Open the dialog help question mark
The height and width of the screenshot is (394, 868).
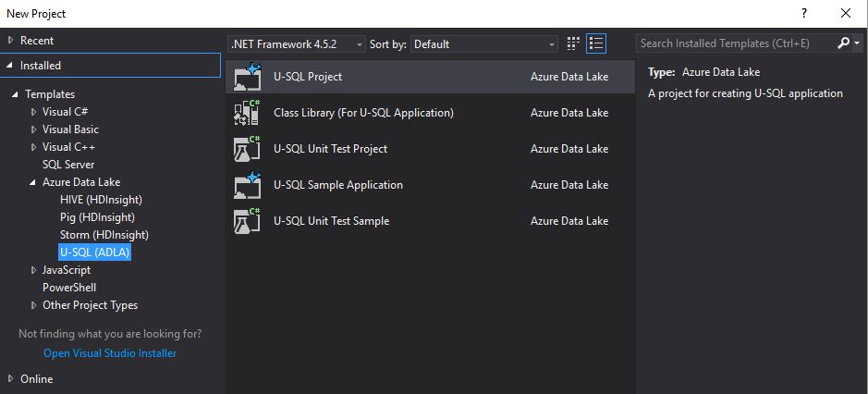click(x=804, y=13)
